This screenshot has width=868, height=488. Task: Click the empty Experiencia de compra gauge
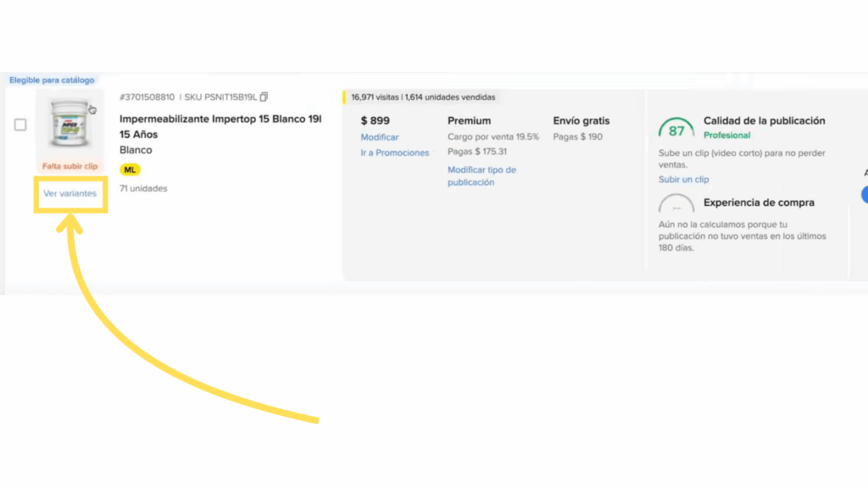(676, 206)
